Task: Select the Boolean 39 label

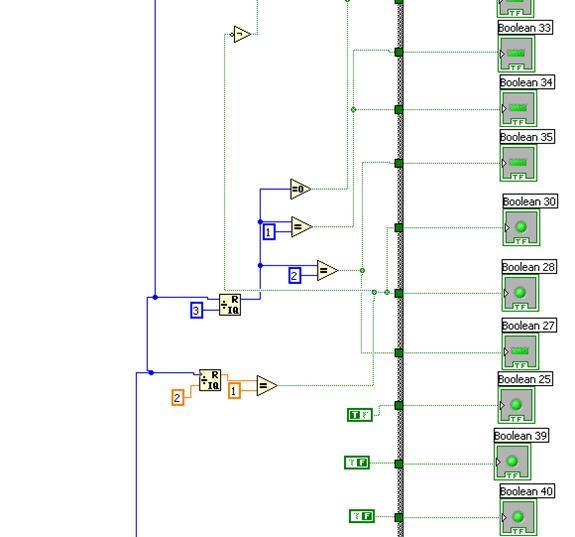Action: tap(521, 435)
